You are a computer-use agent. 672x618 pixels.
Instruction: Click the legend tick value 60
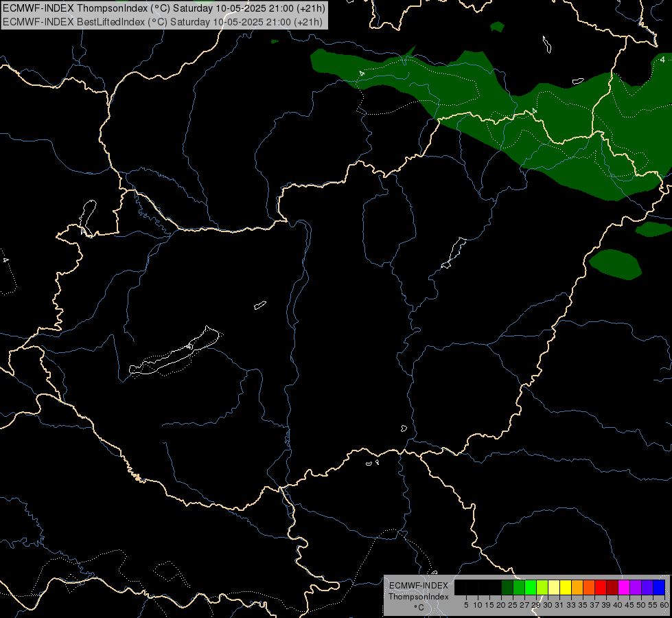coord(664,605)
